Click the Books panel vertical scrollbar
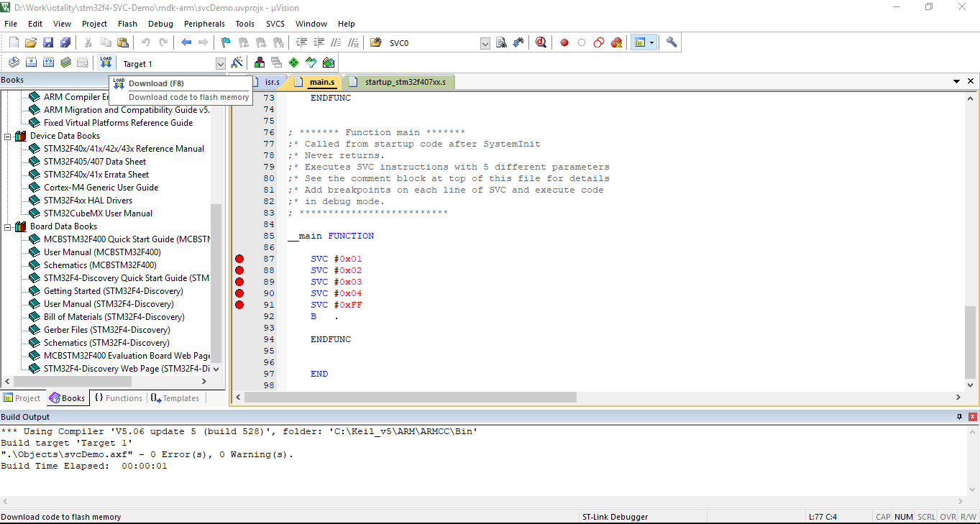 pos(216,284)
